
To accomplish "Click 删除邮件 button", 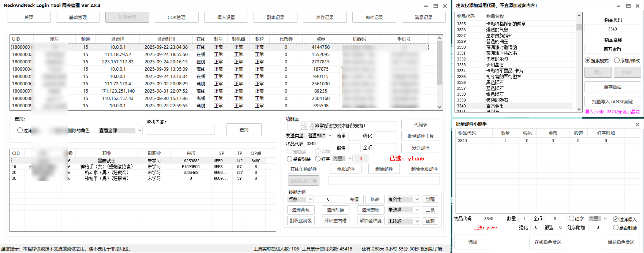I will pos(384,169).
